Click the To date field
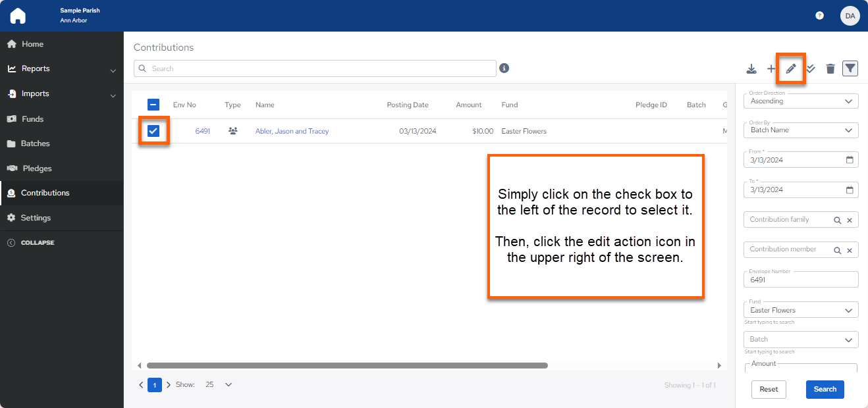868x408 pixels. click(x=801, y=190)
